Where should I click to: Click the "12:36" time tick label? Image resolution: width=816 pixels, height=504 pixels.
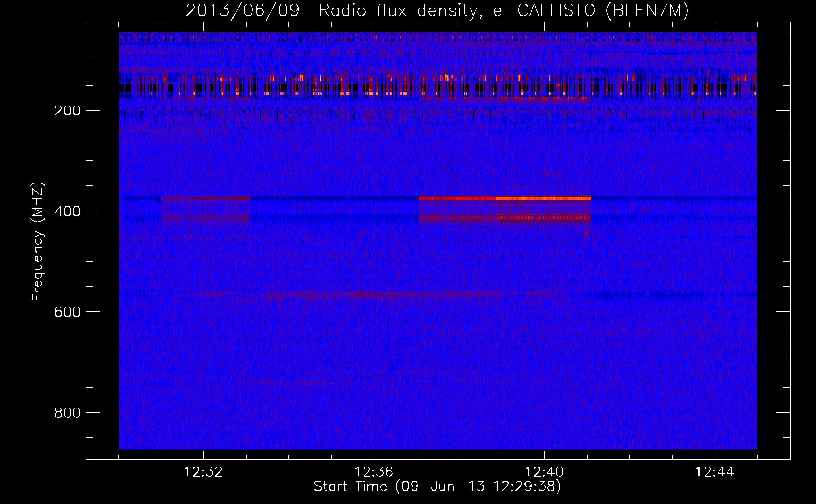pyautogui.click(x=374, y=472)
